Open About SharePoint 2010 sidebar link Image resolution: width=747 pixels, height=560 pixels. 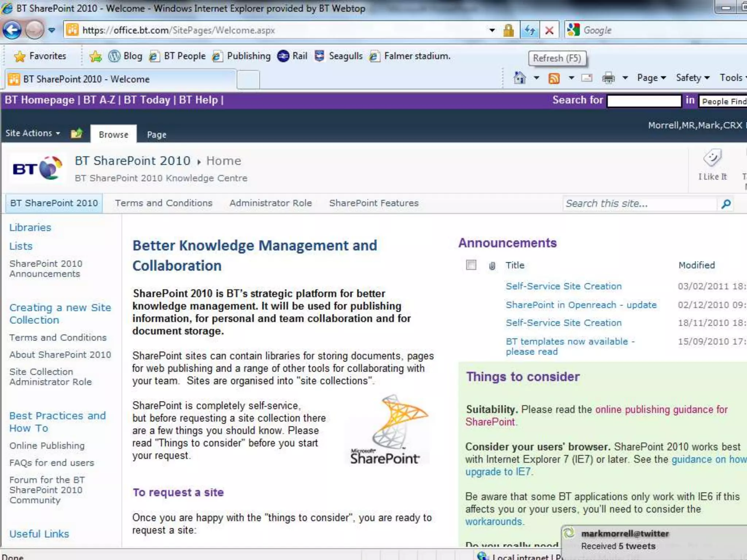click(60, 354)
